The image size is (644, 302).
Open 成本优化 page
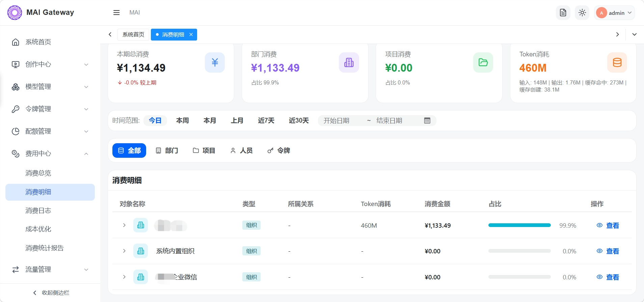tap(50, 229)
